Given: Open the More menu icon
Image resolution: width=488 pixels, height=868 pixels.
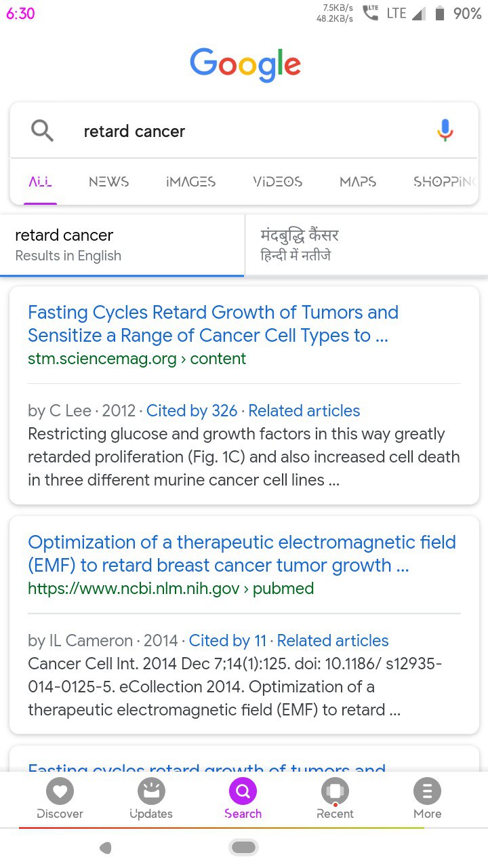Looking at the screenshot, I should coord(427,791).
